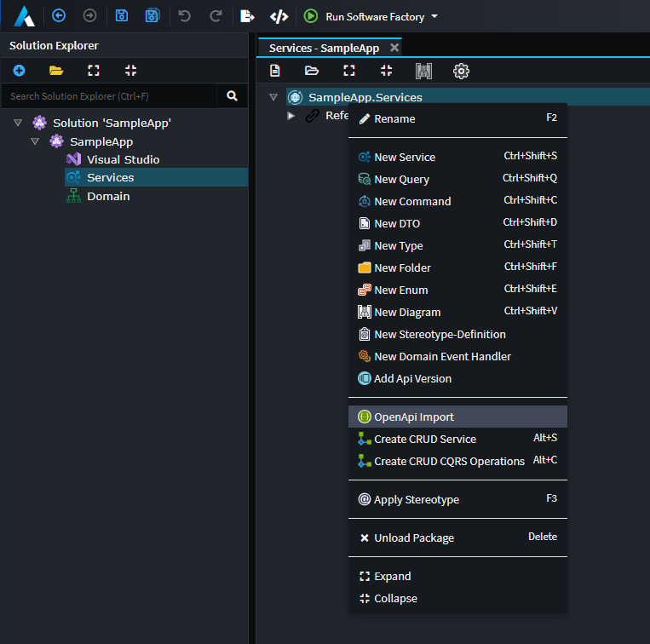
Task: Expand the References node arrow
Action: tap(290, 115)
